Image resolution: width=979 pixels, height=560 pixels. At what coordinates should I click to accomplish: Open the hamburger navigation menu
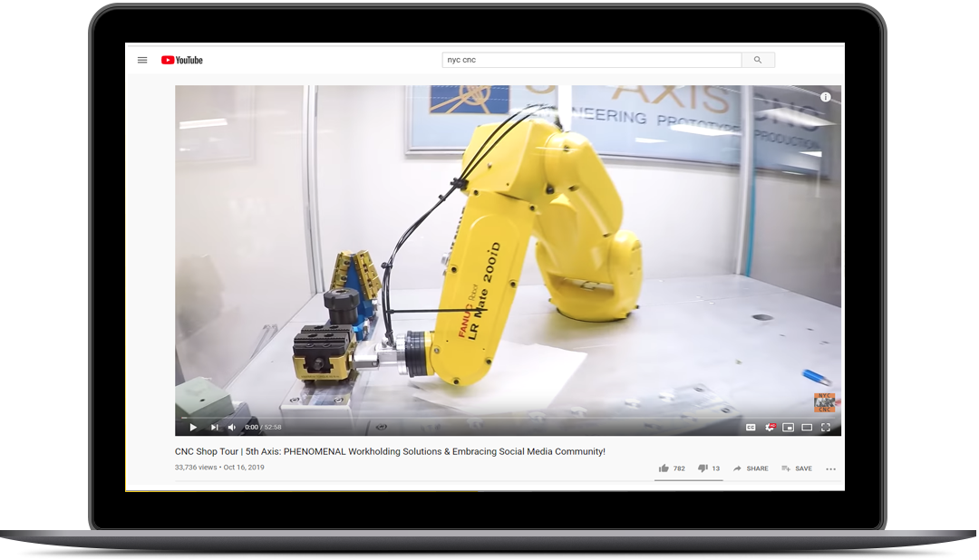pos(142,59)
